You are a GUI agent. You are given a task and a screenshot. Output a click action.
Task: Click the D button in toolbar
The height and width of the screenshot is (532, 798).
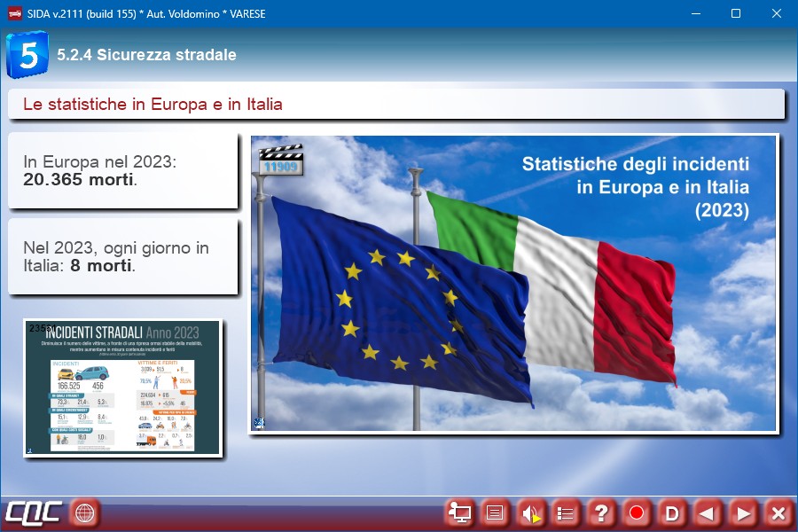tap(672, 512)
